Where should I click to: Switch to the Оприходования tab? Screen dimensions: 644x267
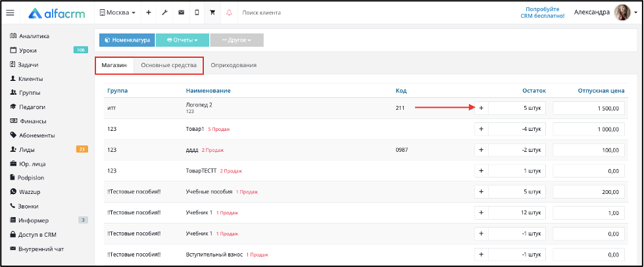(x=234, y=65)
